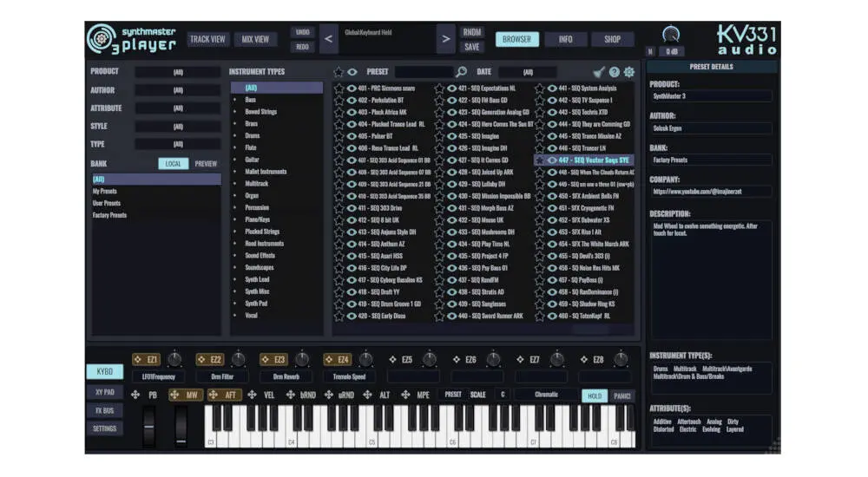868x477 pixels.
Task: Click the master volume knob
Action: point(670,35)
